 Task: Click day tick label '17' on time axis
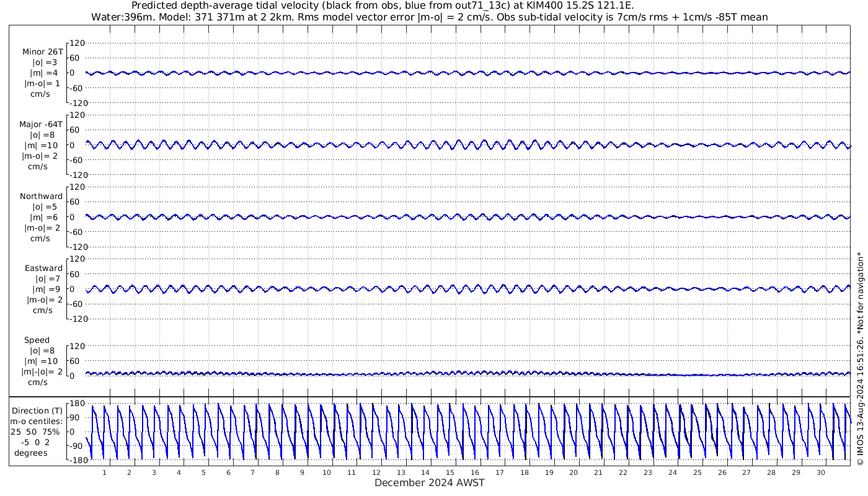[500, 472]
